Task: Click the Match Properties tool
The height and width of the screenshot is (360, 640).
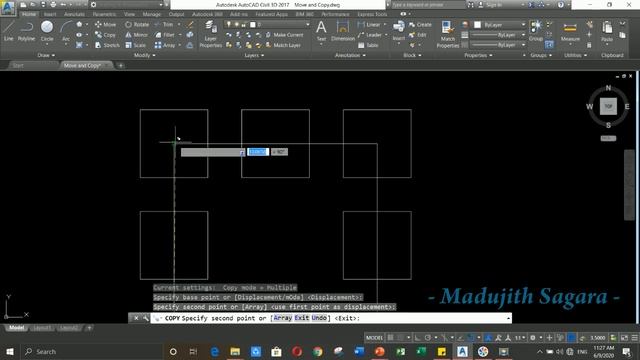Action: (x=448, y=34)
